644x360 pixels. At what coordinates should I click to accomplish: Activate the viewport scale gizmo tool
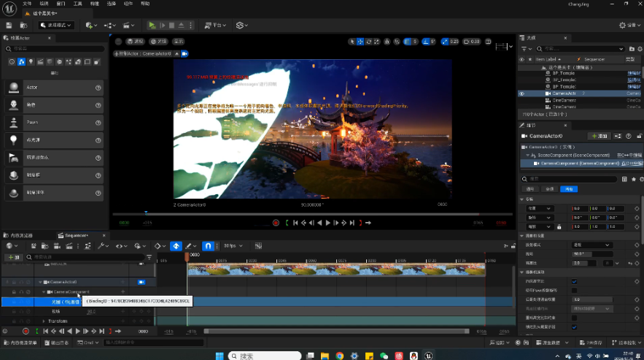point(376,42)
